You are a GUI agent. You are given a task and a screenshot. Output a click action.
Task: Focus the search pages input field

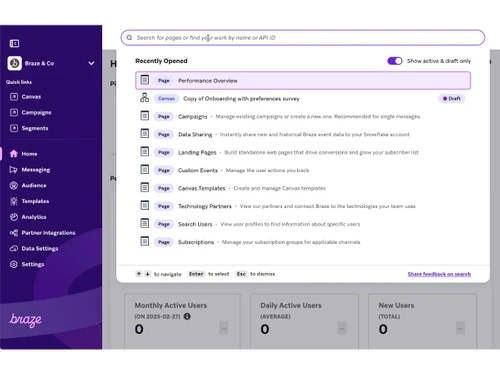(303, 38)
